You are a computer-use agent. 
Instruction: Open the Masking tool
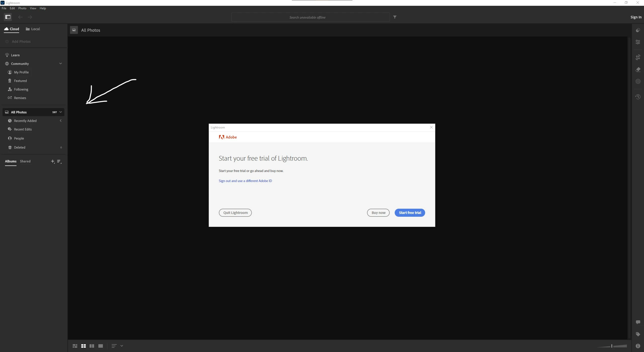click(x=638, y=81)
